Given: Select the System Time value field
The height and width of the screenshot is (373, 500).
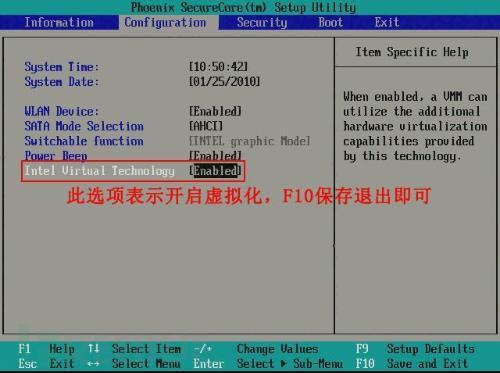Looking at the screenshot, I should (x=218, y=67).
